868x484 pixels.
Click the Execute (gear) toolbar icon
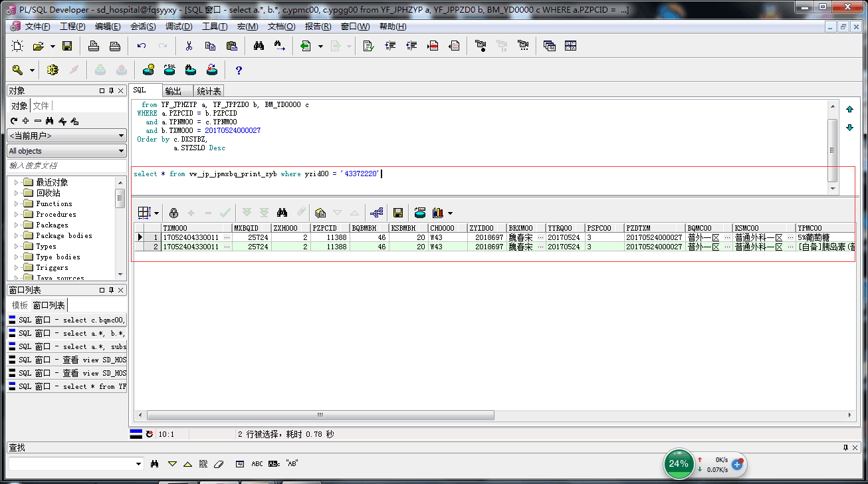pyautogui.click(x=53, y=70)
